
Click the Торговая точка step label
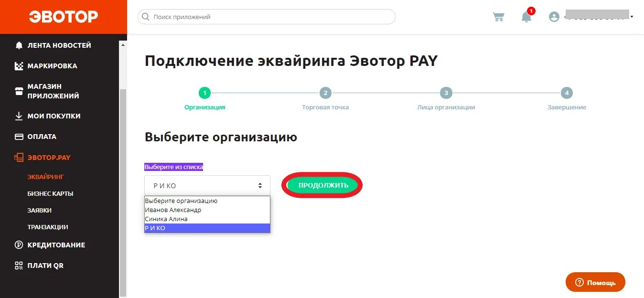[325, 107]
